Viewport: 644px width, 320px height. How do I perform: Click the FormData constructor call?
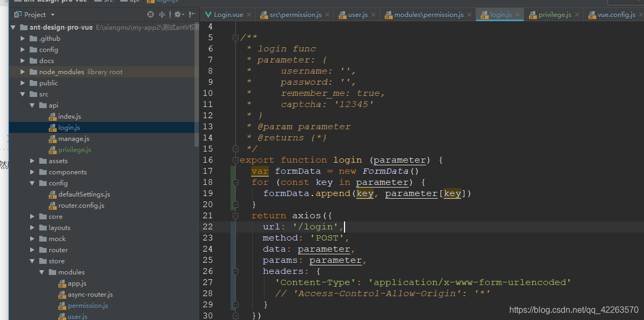(x=391, y=171)
